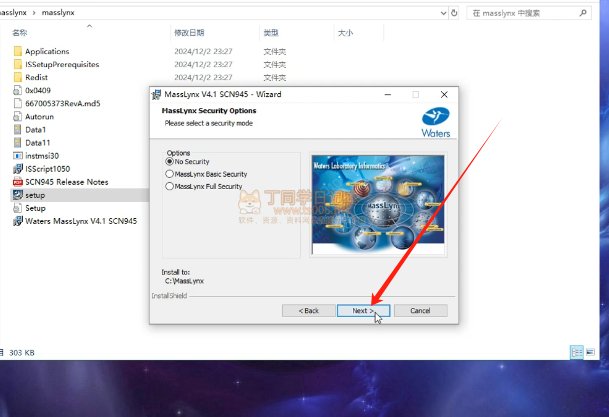Viewport: 609px width, 417px height.
Task: Click the SCN945 Release Notes file name
Action: click(x=67, y=182)
